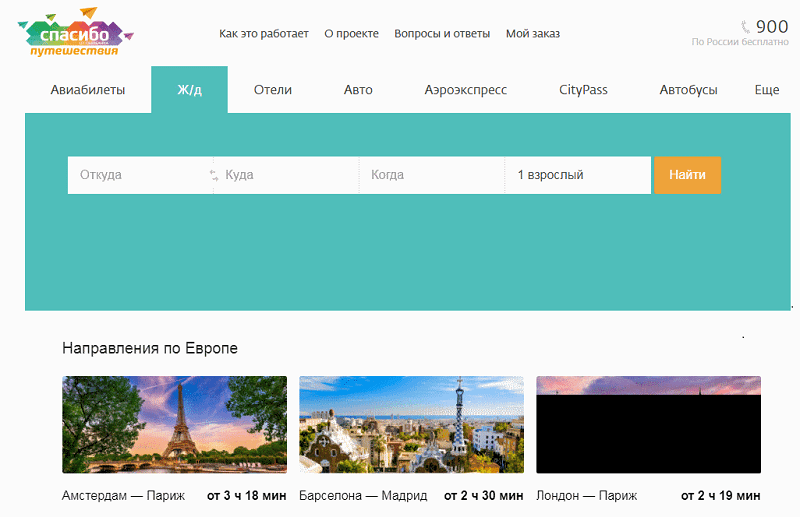This screenshot has width=800, height=517.
Task: Switch to the Автобусы tab
Action: pos(688,90)
